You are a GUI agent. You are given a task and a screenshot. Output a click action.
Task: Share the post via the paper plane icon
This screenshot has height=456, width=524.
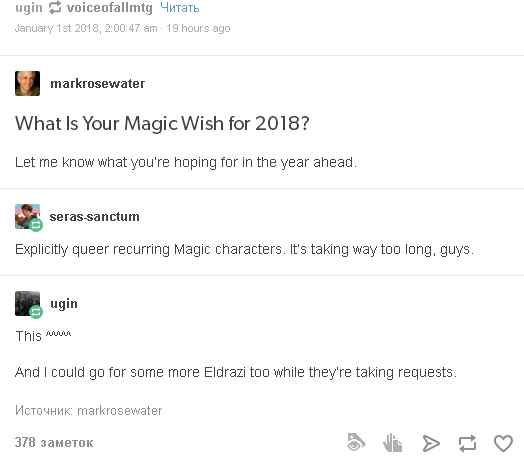pos(431,443)
